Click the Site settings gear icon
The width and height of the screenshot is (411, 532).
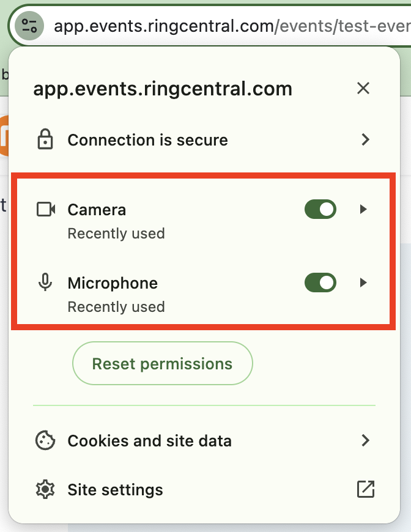tap(45, 490)
